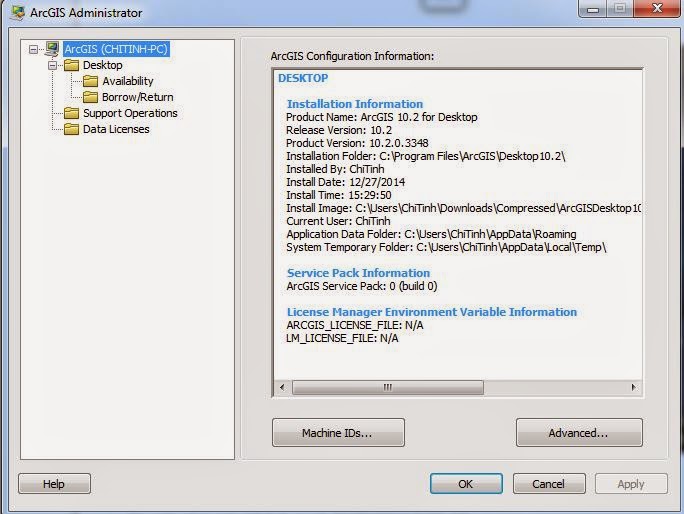684x514 pixels.
Task: Click the ArcGIS Configuration Information label
Action: pos(352,56)
